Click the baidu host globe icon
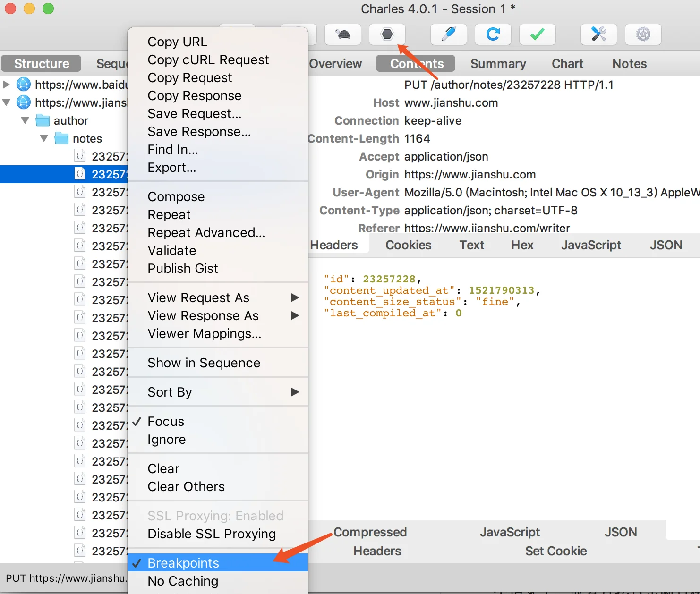The width and height of the screenshot is (700, 594). pos(24,85)
